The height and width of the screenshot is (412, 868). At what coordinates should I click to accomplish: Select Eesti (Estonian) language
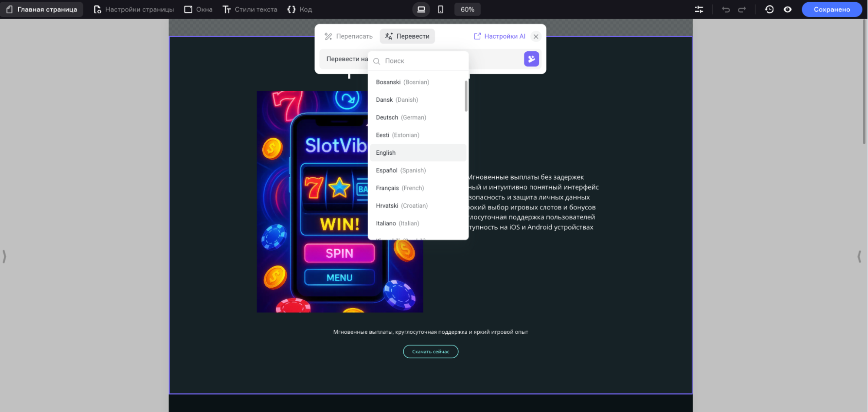tap(418, 135)
